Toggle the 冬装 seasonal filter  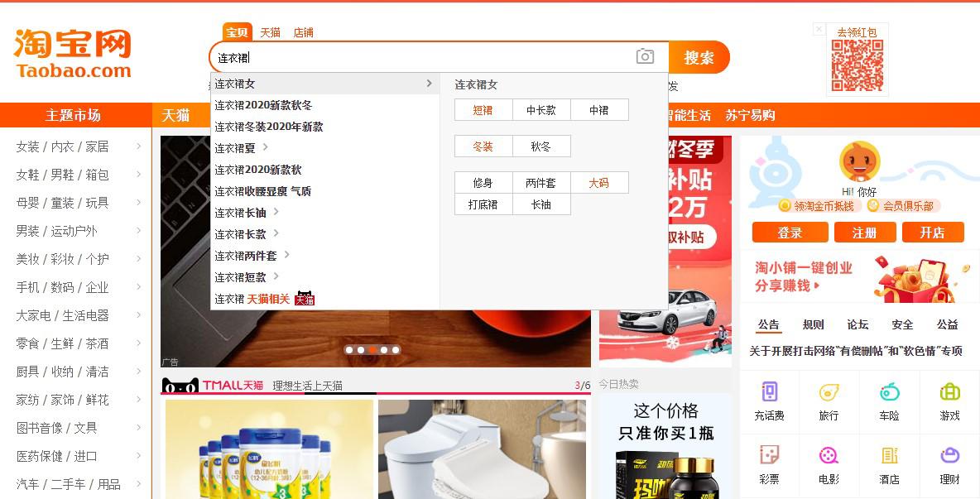483,146
